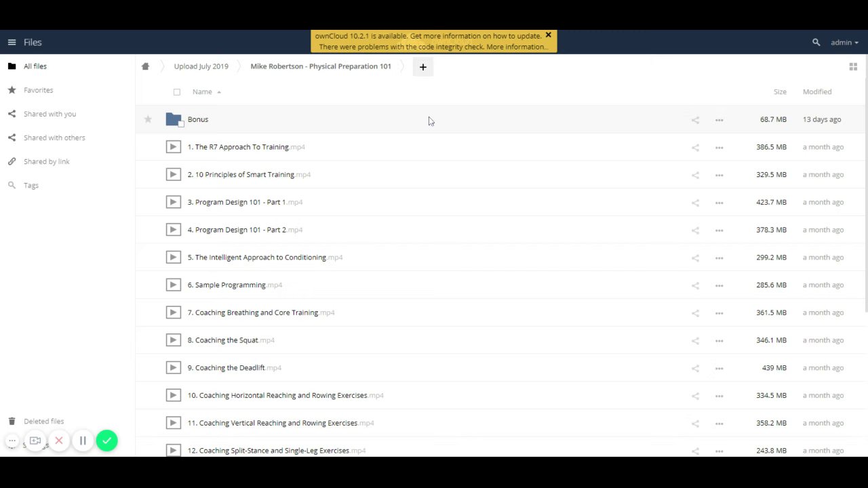The width and height of the screenshot is (868, 488).
Task: Click the Files app title
Action: [x=33, y=42]
